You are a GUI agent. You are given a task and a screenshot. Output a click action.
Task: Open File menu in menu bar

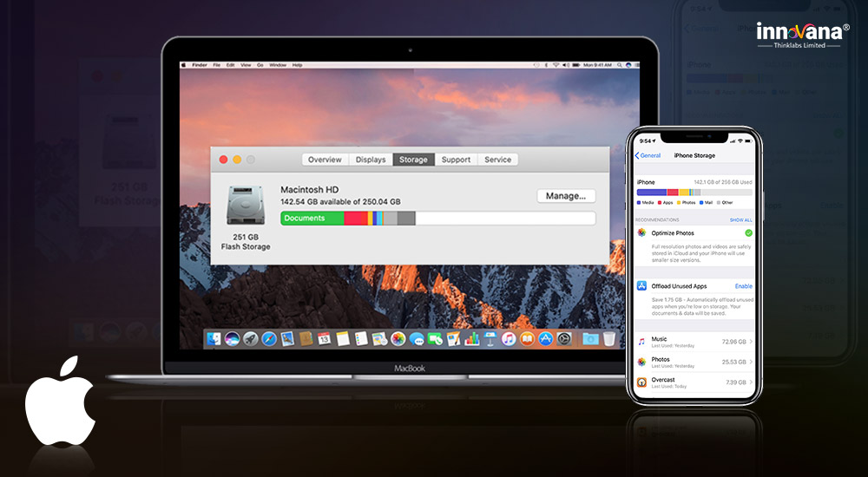(217, 65)
